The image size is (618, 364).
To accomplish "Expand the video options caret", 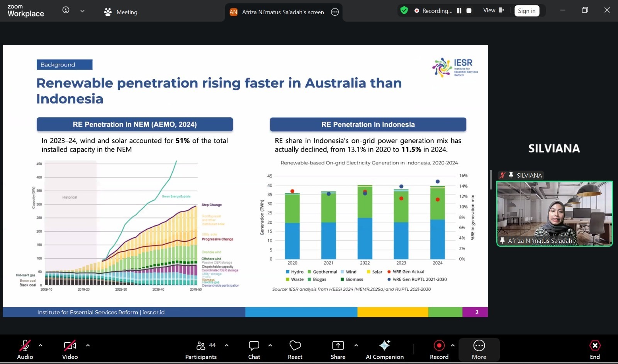I will pyautogui.click(x=88, y=345).
